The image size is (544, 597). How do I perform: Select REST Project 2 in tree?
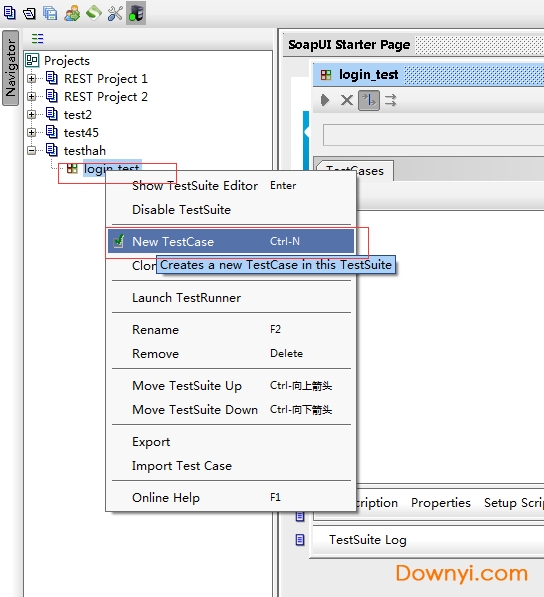click(x=105, y=96)
